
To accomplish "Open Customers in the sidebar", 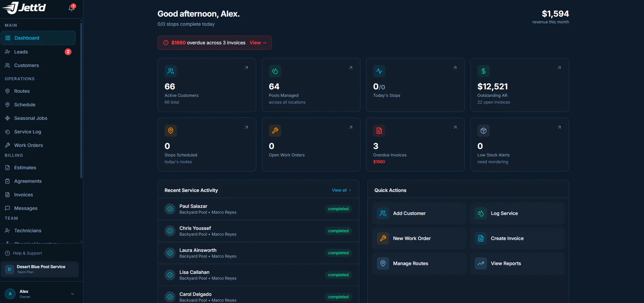I will [38, 65].
